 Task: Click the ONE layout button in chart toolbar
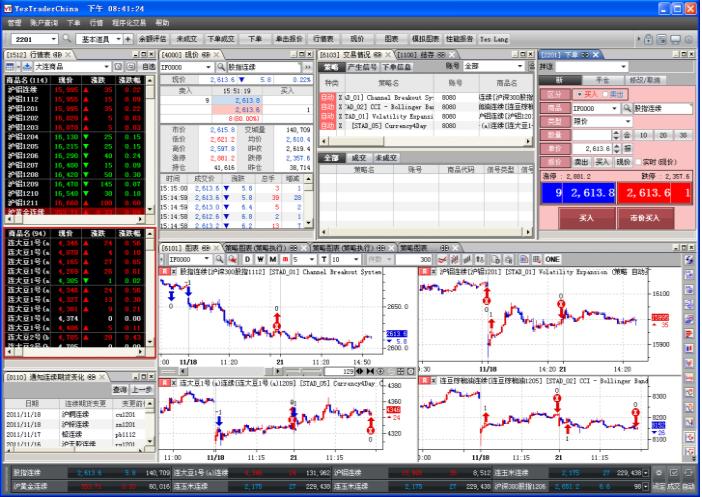point(551,259)
